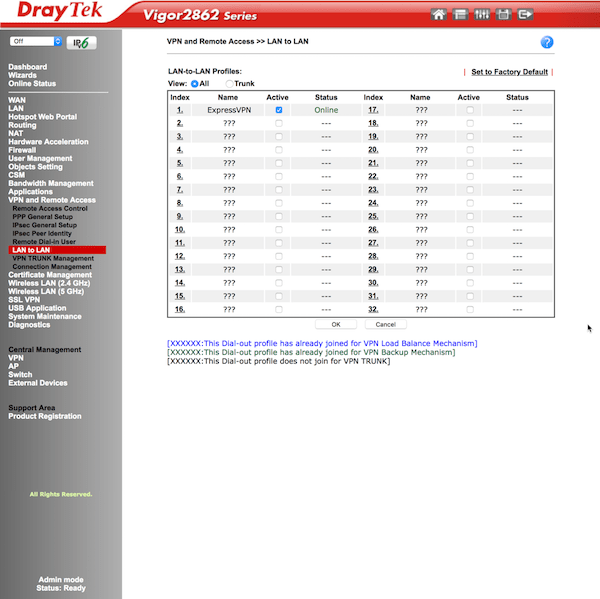Enable Active checkbox for profile 3
This screenshot has width=600, height=599.
click(x=279, y=137)
